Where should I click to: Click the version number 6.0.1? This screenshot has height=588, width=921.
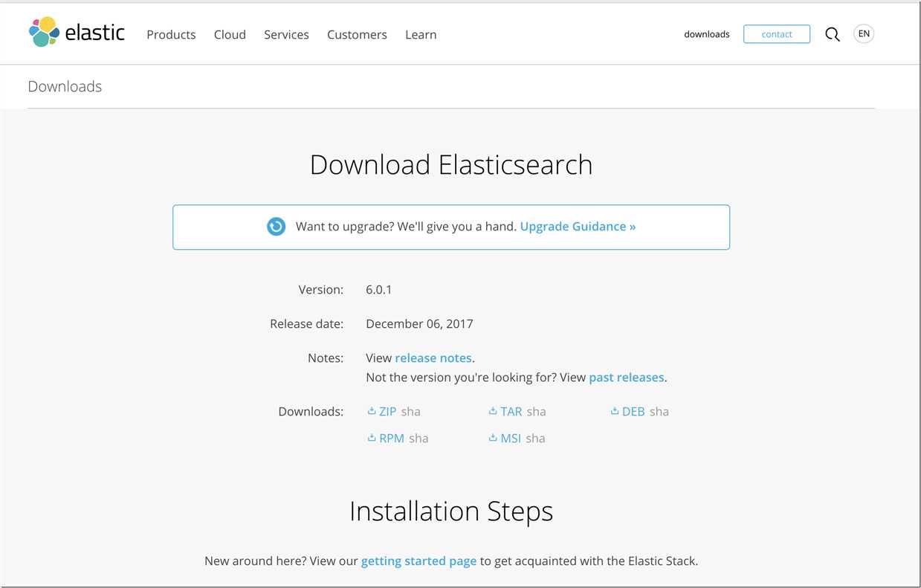(x=378, y=289)
